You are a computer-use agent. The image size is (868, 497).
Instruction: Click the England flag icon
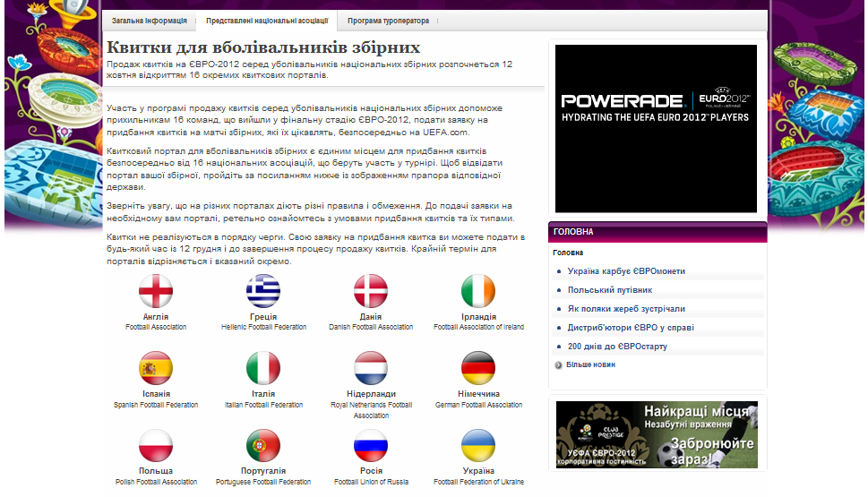[x=156, y=291]
